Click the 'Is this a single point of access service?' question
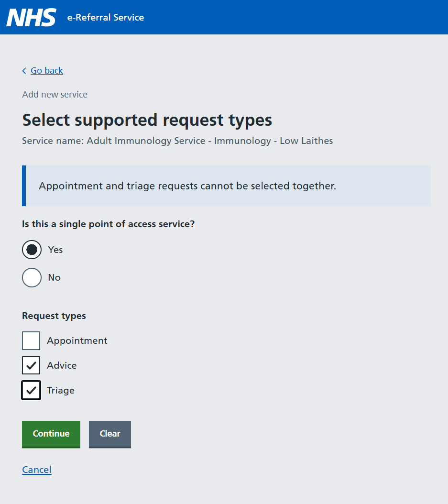 pyautogui.click(x=109, y=224)
